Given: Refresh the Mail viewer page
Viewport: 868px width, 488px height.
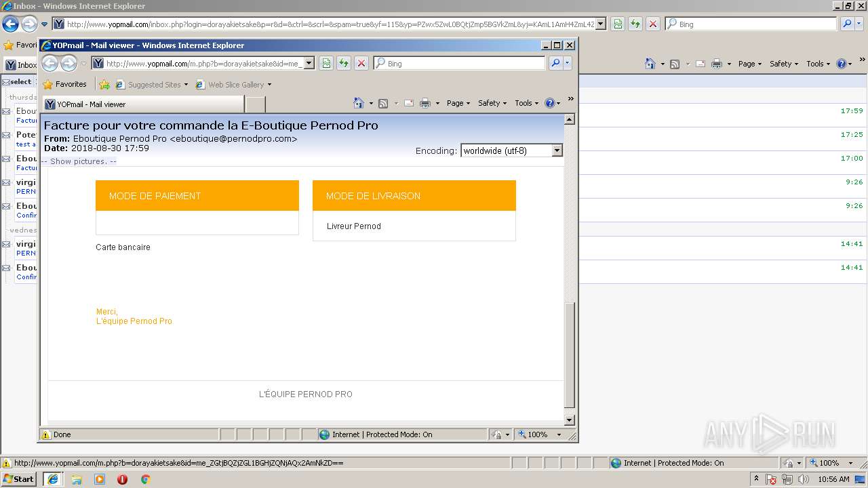Looking at the screenshot, I should 344,63.
